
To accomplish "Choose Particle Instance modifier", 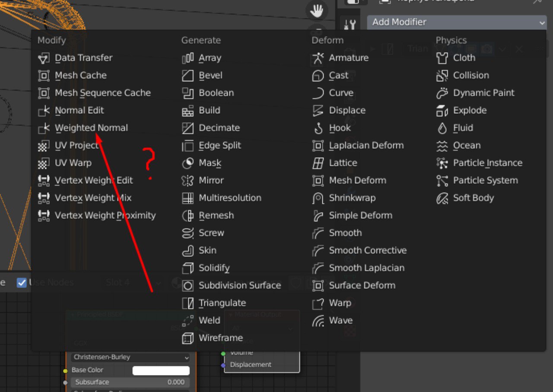I will click(x=488, y=163).
